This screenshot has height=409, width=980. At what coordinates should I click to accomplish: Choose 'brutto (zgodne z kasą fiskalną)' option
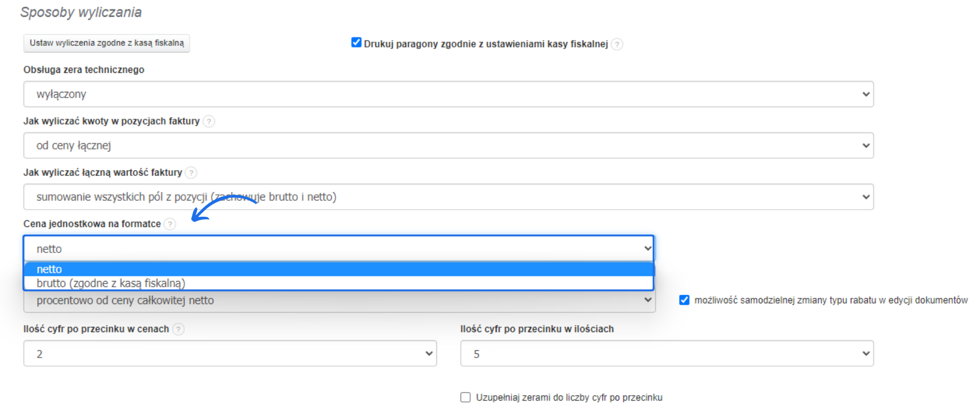(339, 284)
